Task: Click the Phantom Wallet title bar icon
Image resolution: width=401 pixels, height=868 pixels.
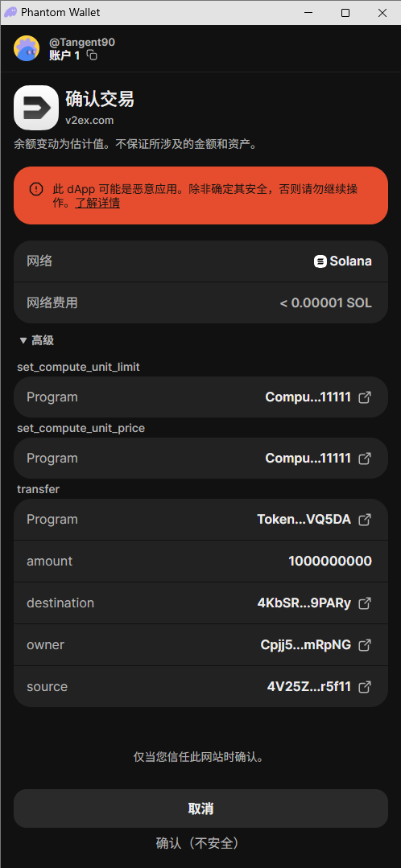Action: 10,12
